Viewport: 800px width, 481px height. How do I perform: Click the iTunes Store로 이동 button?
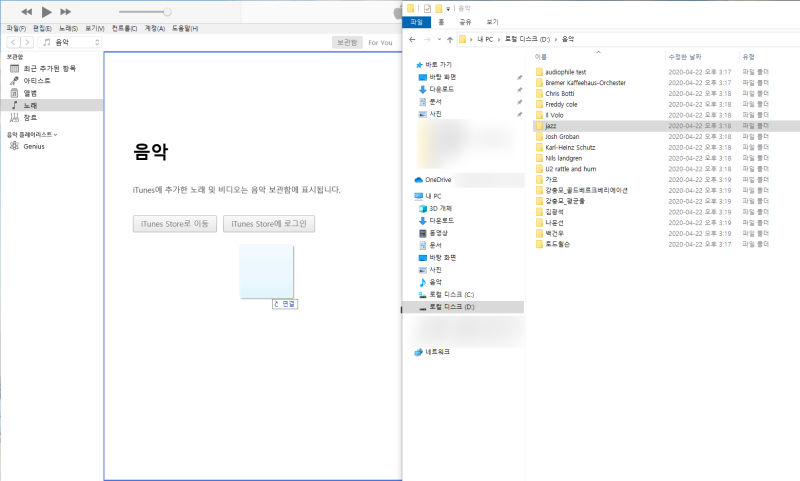tap(174, 224)
